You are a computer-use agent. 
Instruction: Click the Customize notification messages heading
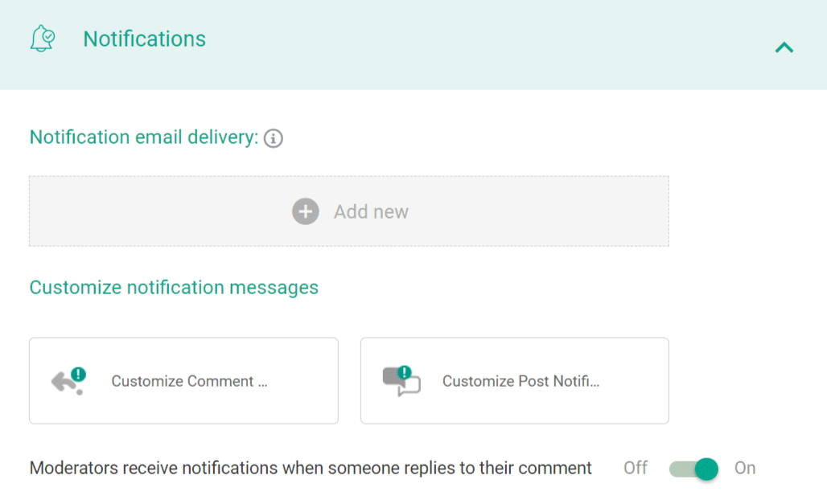click(174, 287)
